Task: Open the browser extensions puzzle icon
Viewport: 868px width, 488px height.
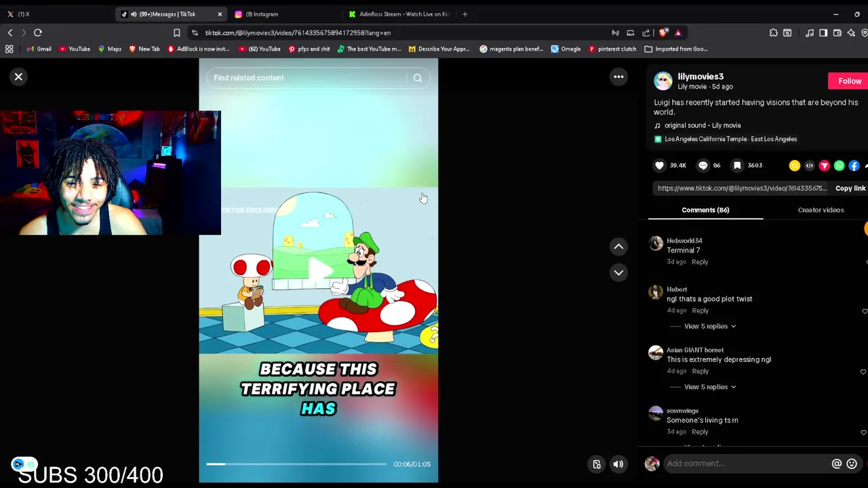Action: click(x=773, y=33)
